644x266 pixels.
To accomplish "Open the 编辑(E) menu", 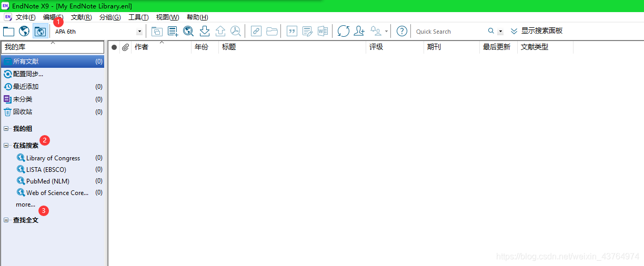I will tap(53, 17).
